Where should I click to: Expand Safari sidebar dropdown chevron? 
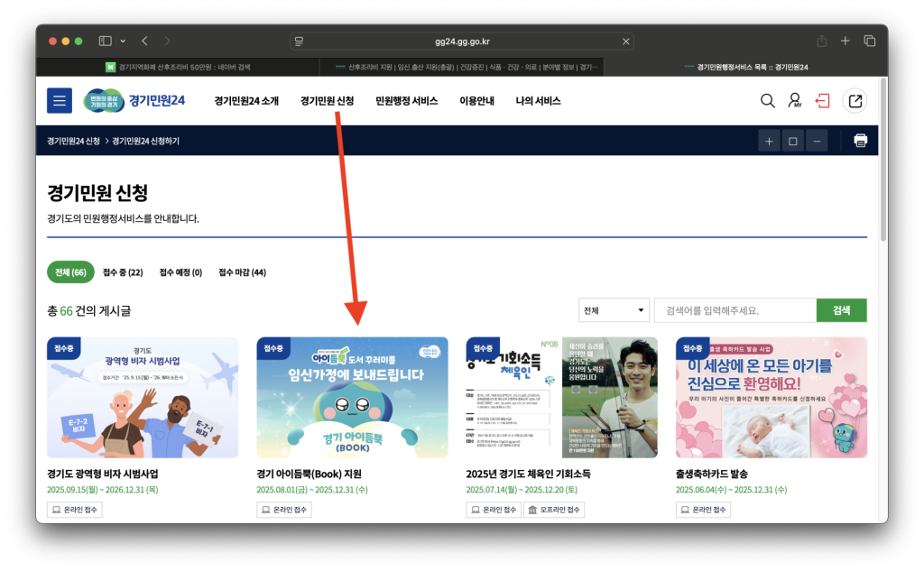(x=123, y=41)
